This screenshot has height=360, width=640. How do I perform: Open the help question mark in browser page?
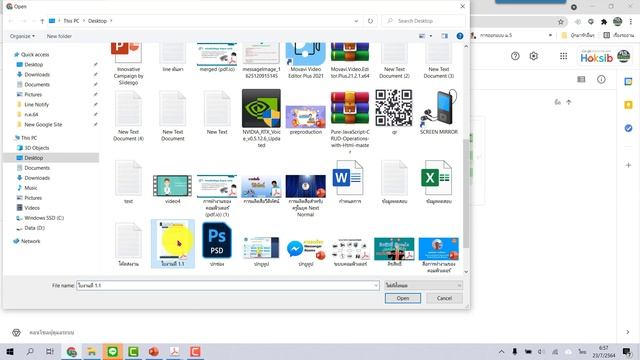click(515, 56)
